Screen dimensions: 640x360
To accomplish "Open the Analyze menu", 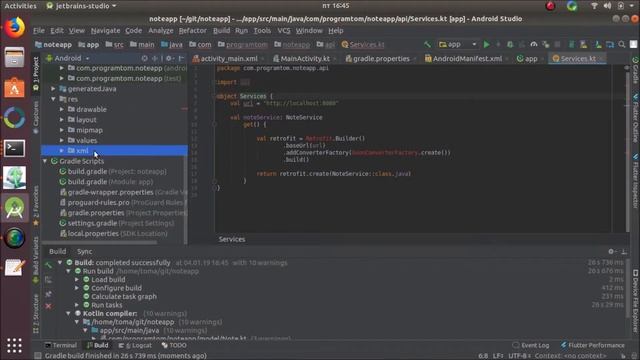I will click(160, 31).
